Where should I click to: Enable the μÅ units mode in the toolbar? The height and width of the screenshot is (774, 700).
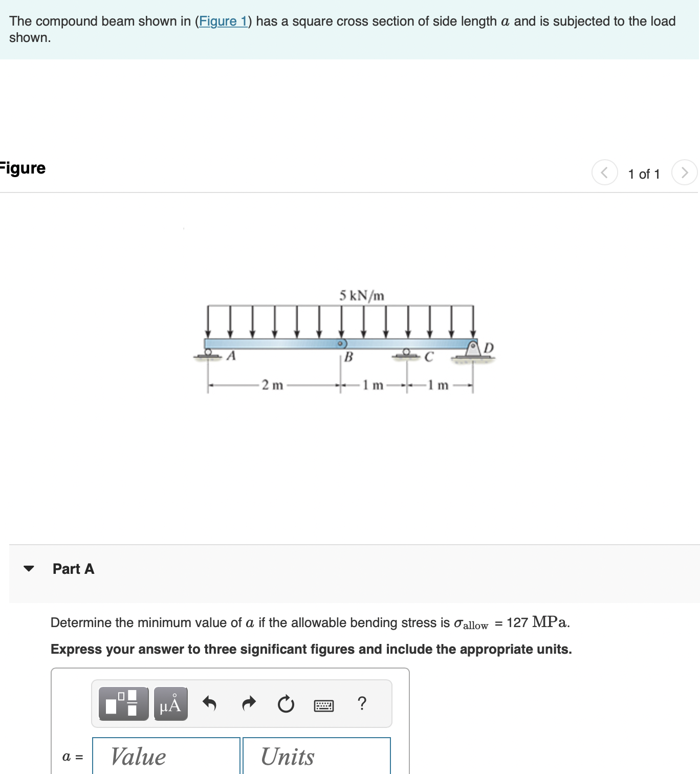pyautogui.click(x=169, y=704)
